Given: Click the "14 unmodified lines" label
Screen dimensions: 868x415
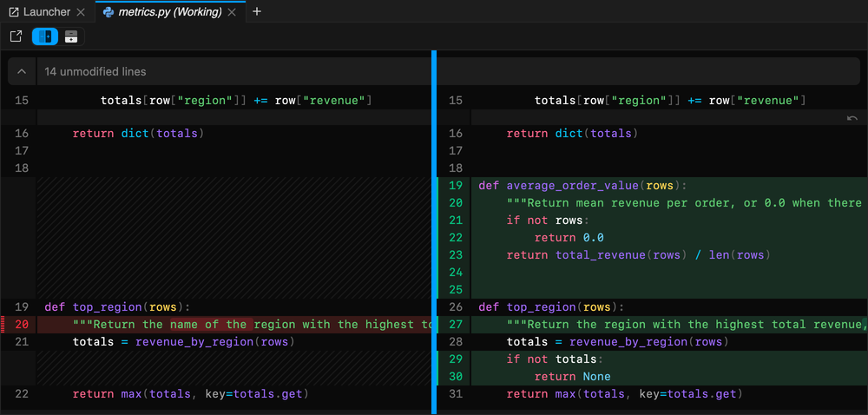Looking at the screenshot, I should click(95, 71).
